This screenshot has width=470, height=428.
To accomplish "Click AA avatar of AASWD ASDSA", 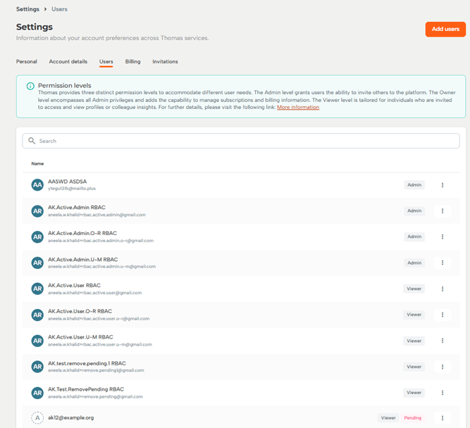I will click(37, 185).
